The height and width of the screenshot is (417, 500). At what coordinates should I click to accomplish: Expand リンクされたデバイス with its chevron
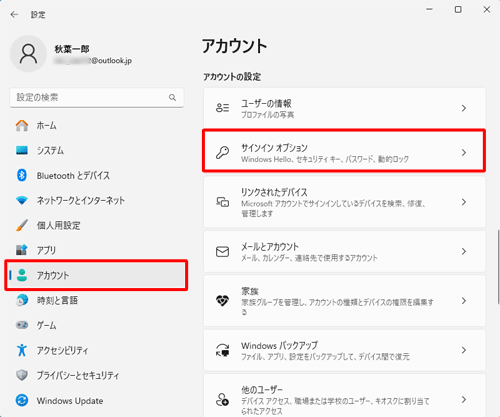point(464,202)
